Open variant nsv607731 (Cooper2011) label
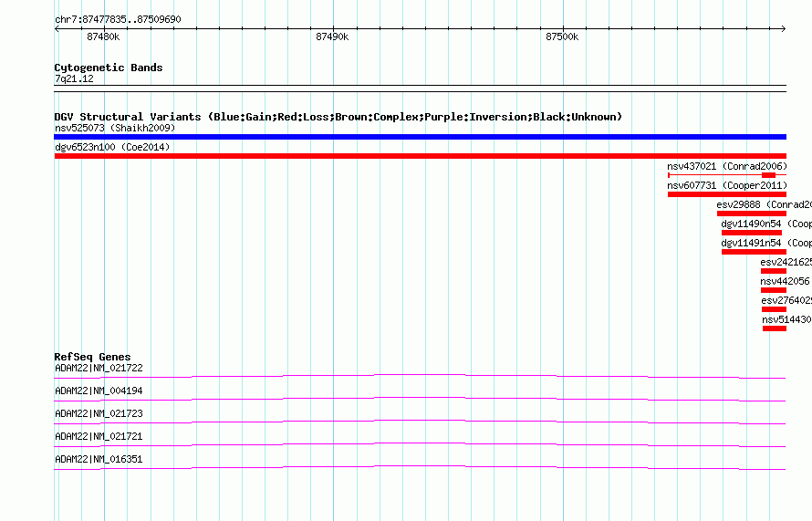The height and width of the screenshot is (521, 812). [x=727, y=185]
